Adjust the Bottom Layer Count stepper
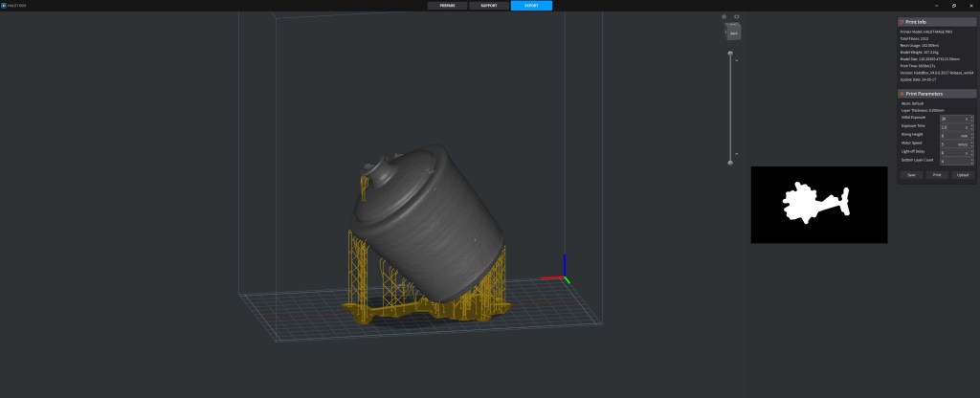Screen dimensions: 980x398 tap(970, 161)
